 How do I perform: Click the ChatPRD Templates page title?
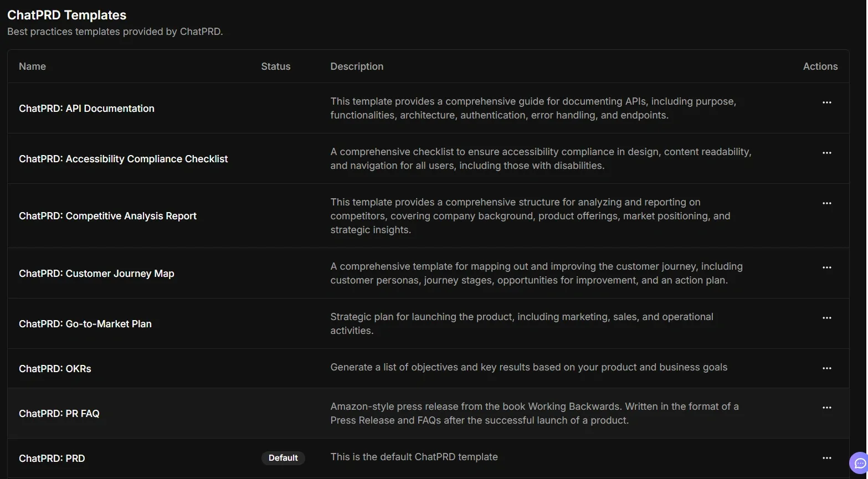click(x=66, y=15)
